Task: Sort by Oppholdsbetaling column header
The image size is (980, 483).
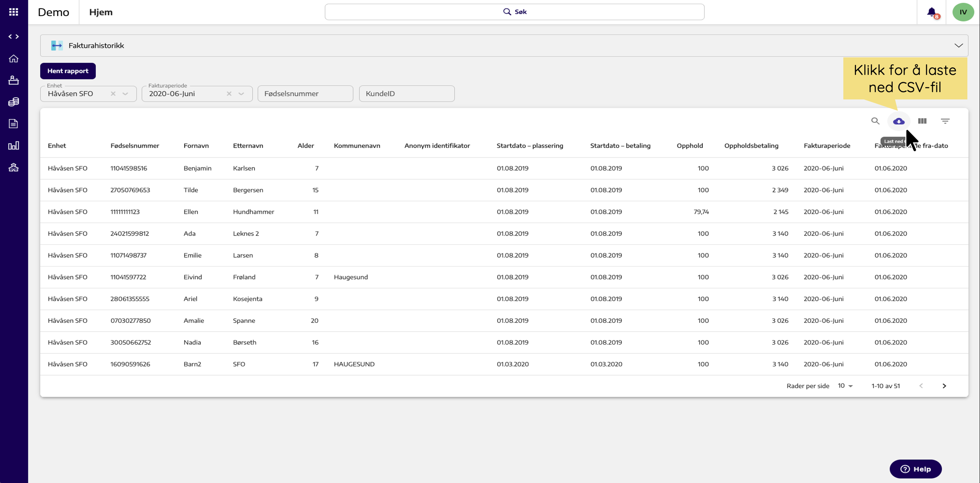Action: (x=751, y=145)
